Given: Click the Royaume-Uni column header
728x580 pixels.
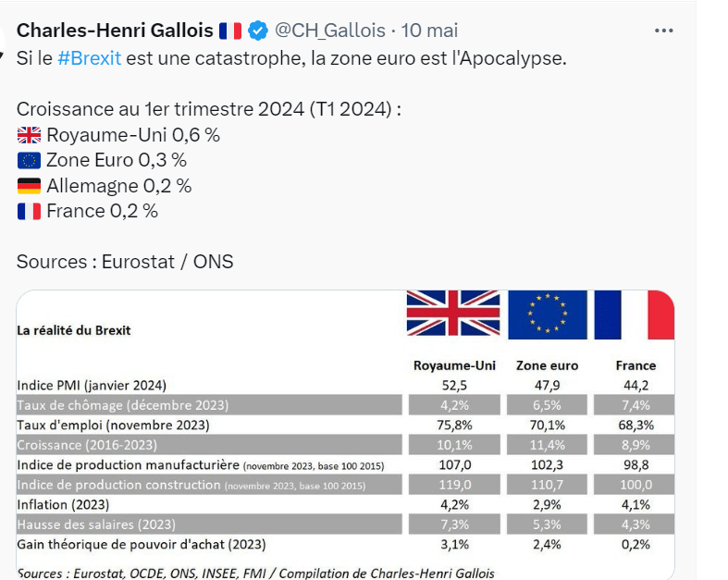Looking at the screenshot, I should click(453, 365).
